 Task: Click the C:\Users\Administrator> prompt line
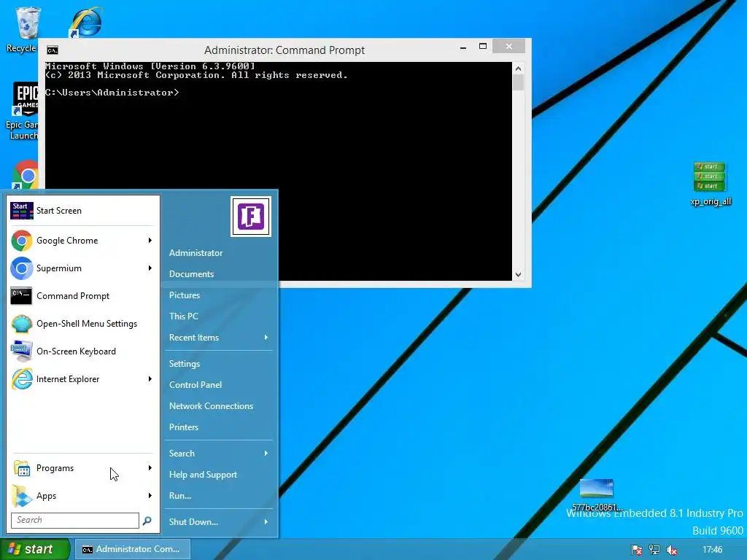pos(112,93)
